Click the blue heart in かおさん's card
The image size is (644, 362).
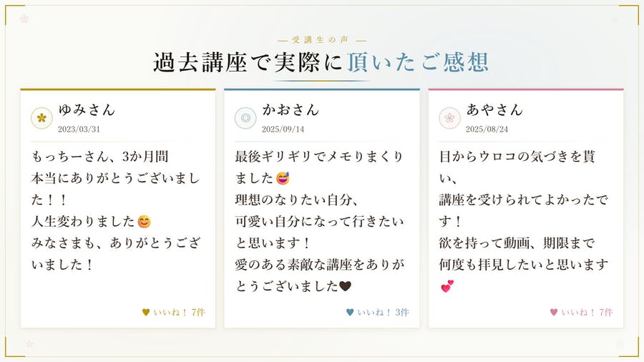350,312
